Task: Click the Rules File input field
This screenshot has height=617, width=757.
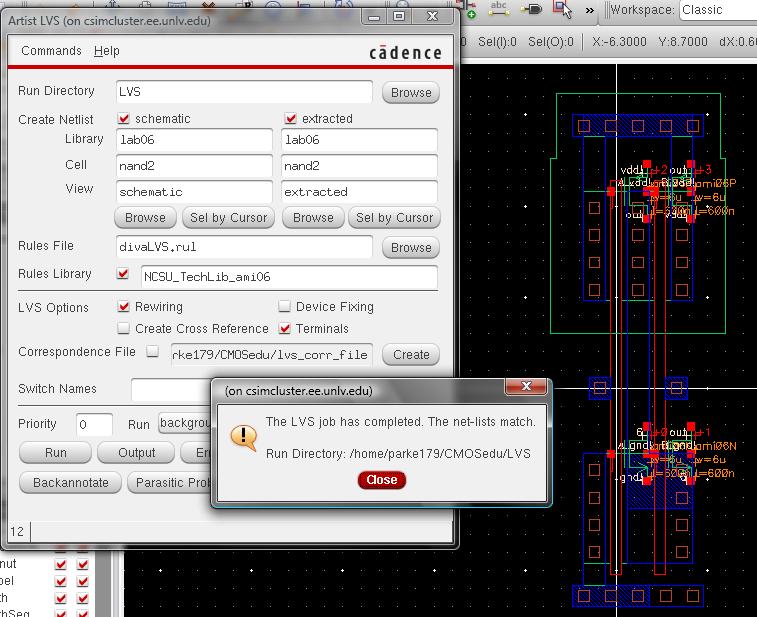Action: point(244,246)
